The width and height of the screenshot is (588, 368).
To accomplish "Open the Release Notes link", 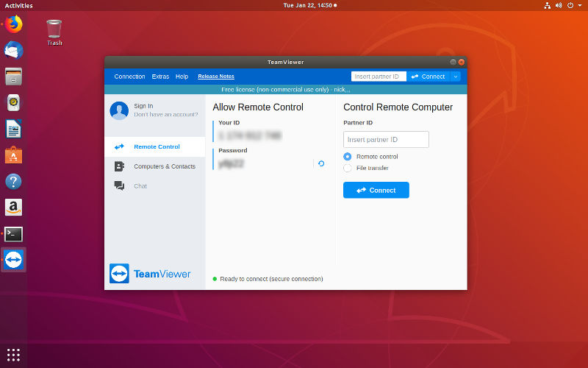I will (216, 77).
